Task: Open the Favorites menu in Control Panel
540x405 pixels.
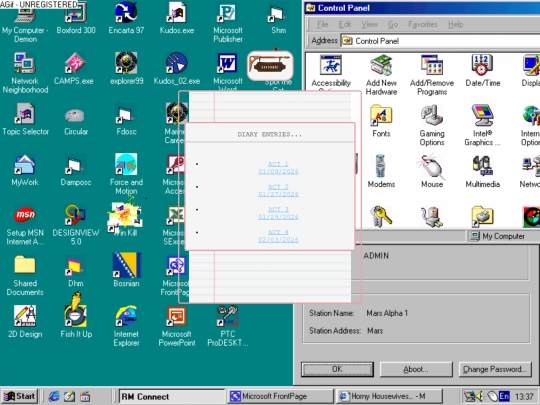Action: [423, 24]
